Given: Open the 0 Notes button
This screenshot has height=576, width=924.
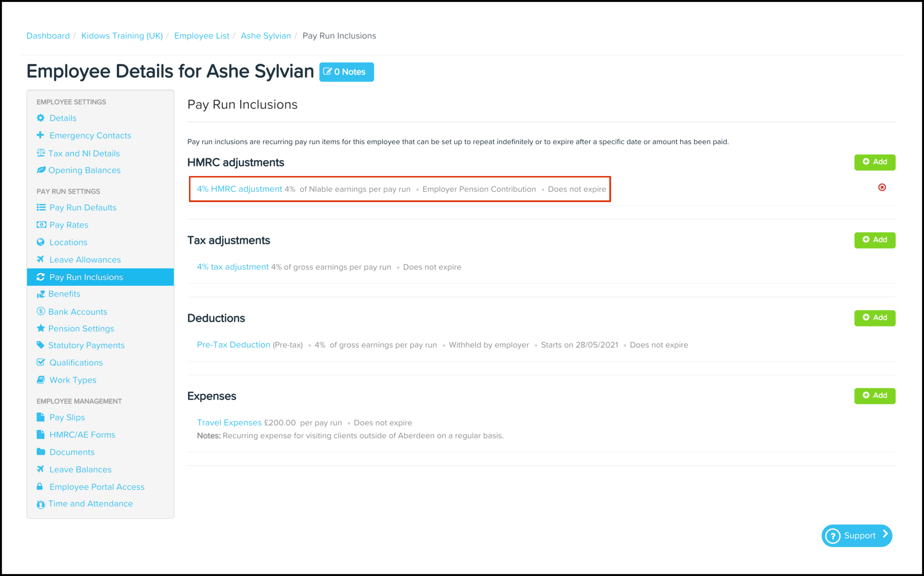Looking at the screenshot, I should point(346,72).
